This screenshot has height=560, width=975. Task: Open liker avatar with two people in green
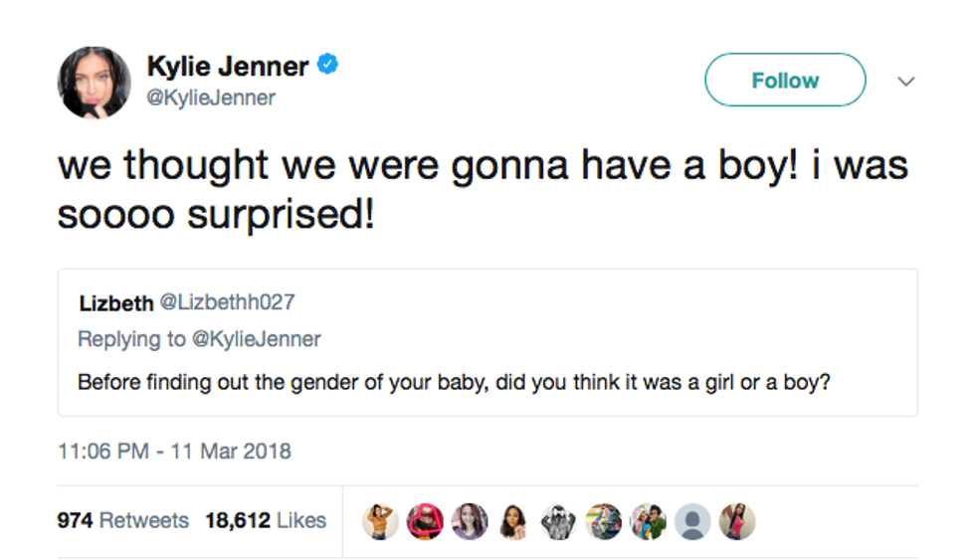click(648, 521)
